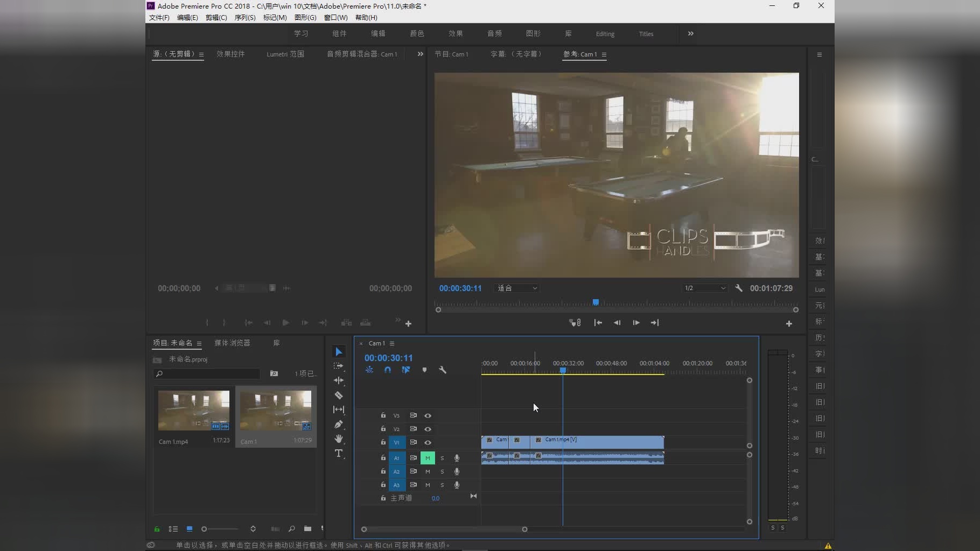Click Go to In point button
The height and width of the screenshot is (551, 980).
point(598,323)
